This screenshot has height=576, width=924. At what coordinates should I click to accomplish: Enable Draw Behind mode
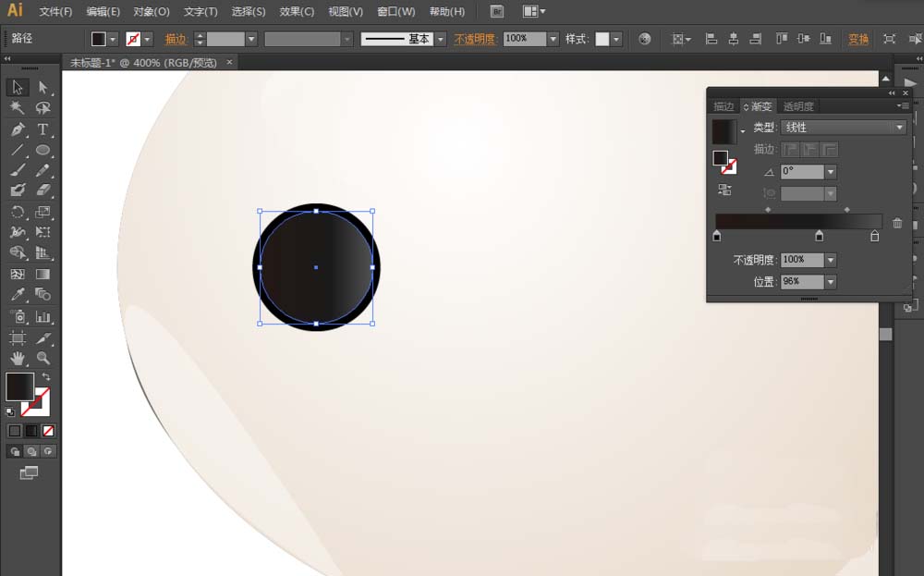(x=31, y=451)
